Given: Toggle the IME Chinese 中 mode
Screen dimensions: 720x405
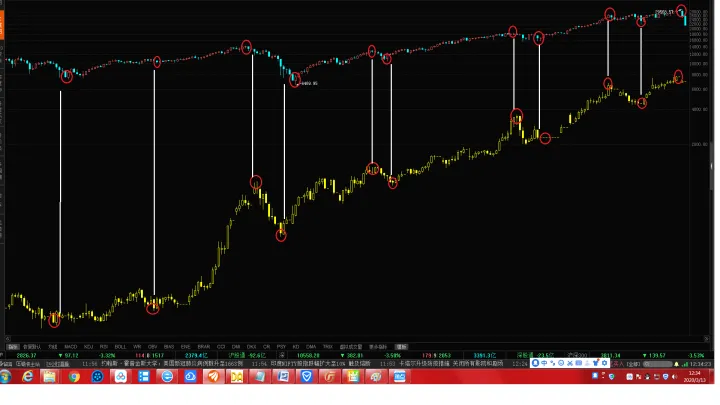Looking at the screenshot, I should point(544,363).
